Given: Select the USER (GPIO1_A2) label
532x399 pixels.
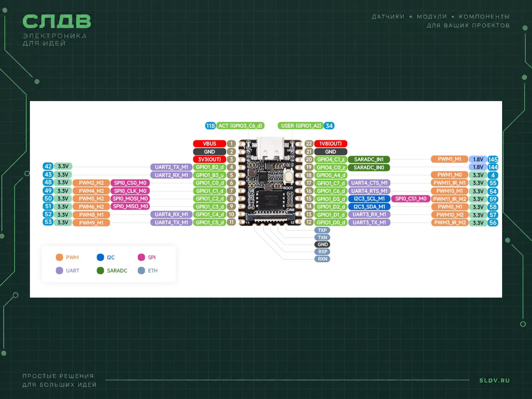Looking at the screenshot, I should [301, 126].
